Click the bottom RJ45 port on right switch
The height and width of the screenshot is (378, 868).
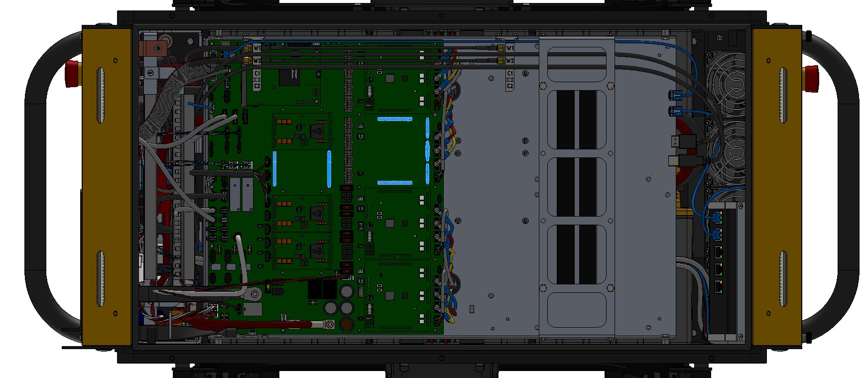tap(719, 286)
